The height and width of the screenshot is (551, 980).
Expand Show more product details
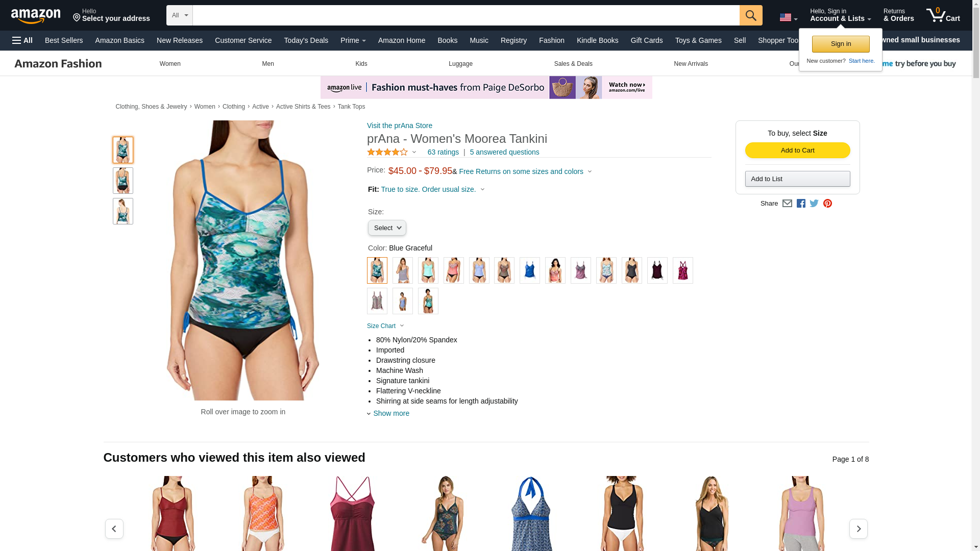(x=388, y=413)
